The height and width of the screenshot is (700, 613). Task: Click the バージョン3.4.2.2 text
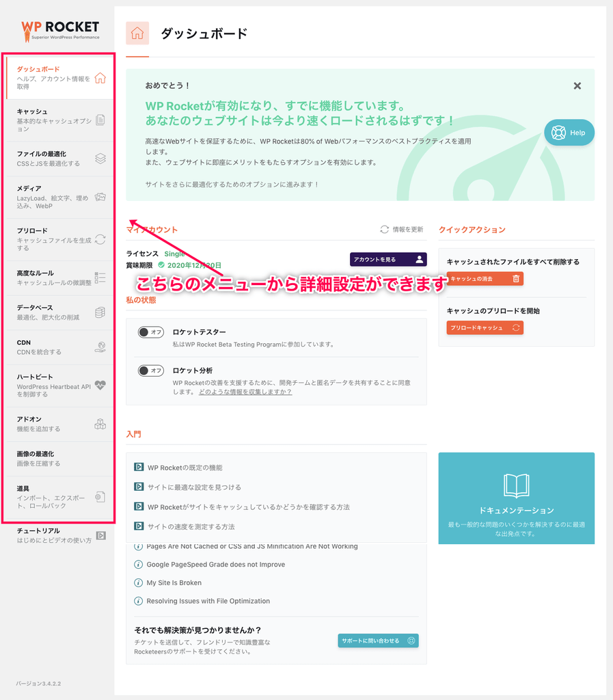click(x=38, y=684)
